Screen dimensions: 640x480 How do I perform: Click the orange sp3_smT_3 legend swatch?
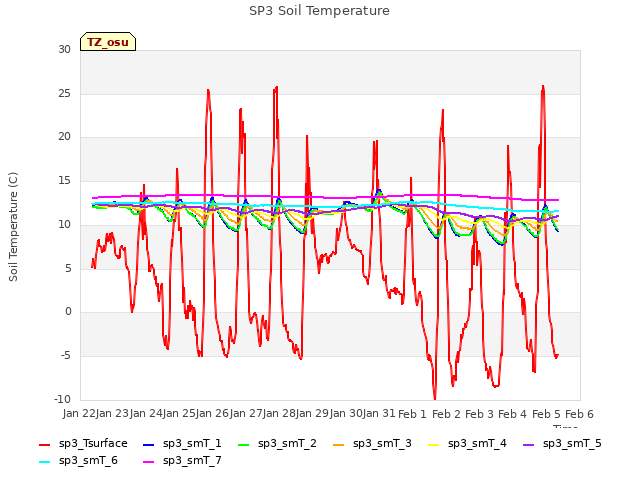[339, 445]
